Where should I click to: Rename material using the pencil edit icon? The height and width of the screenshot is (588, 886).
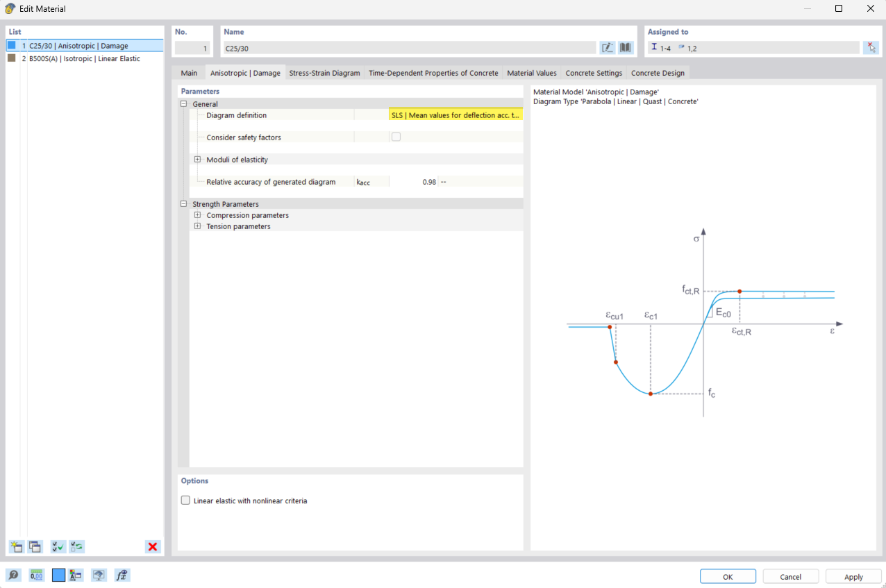click(607, 47)
